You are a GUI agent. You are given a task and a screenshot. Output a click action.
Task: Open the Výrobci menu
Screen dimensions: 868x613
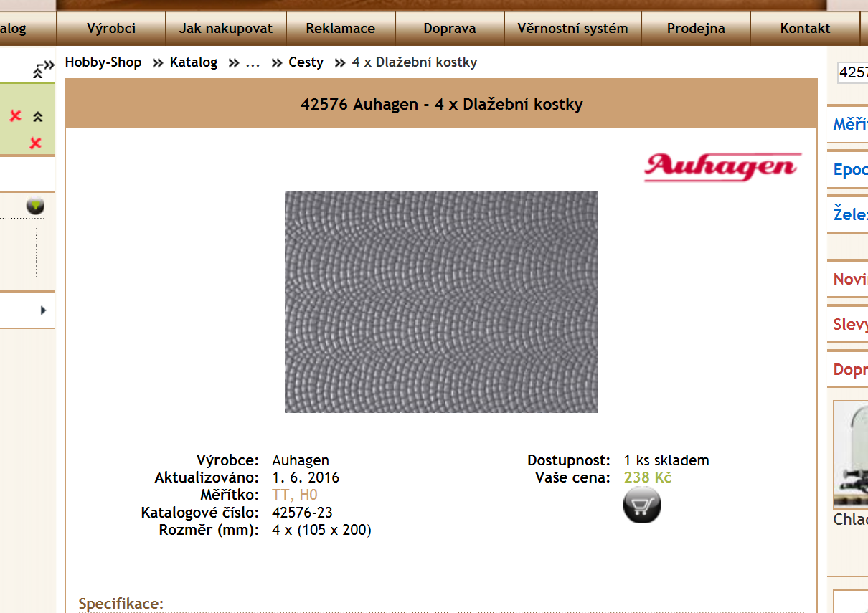pos(111,29)
